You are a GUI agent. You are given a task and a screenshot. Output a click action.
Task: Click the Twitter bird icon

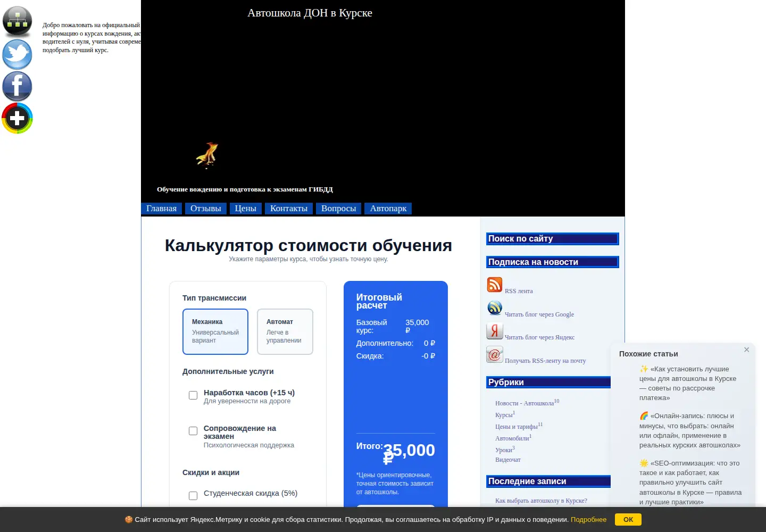click(x=17, y=54)
